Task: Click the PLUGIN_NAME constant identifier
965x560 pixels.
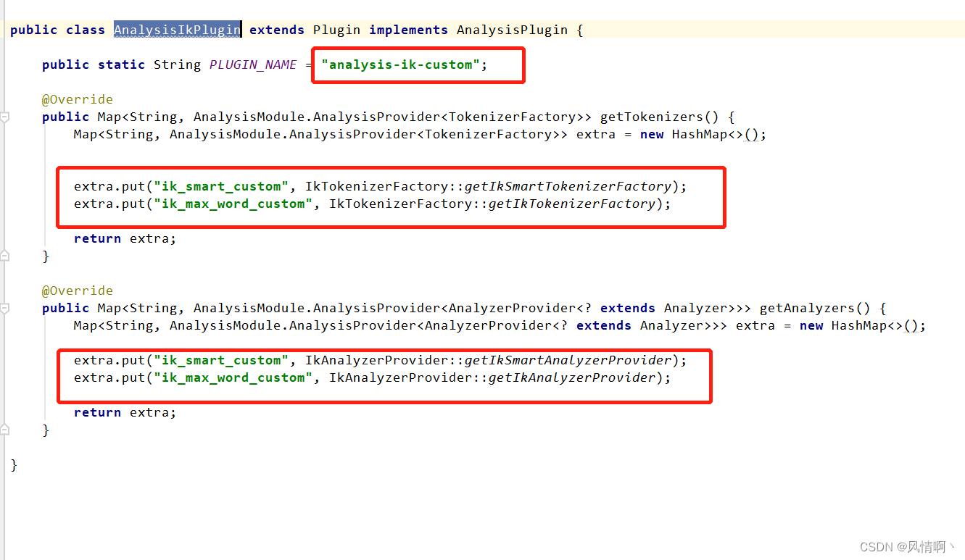Action: coord(253,64)
